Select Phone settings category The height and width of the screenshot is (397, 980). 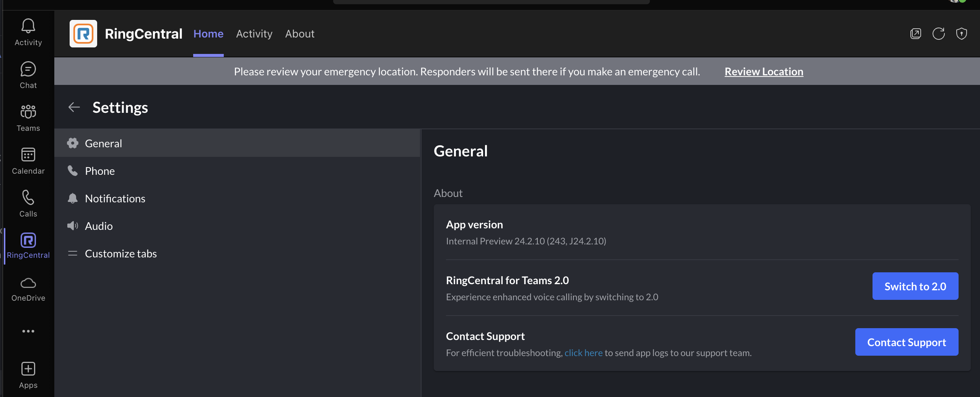coord(100,171)
